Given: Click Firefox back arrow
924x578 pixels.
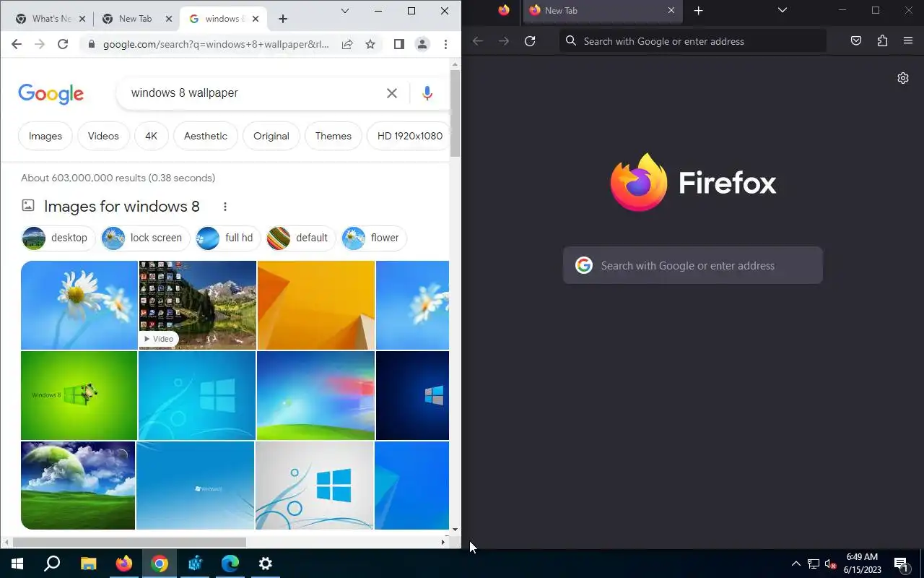Looking at the screenshot, I should pyautogui.click(x=478, y=41).
